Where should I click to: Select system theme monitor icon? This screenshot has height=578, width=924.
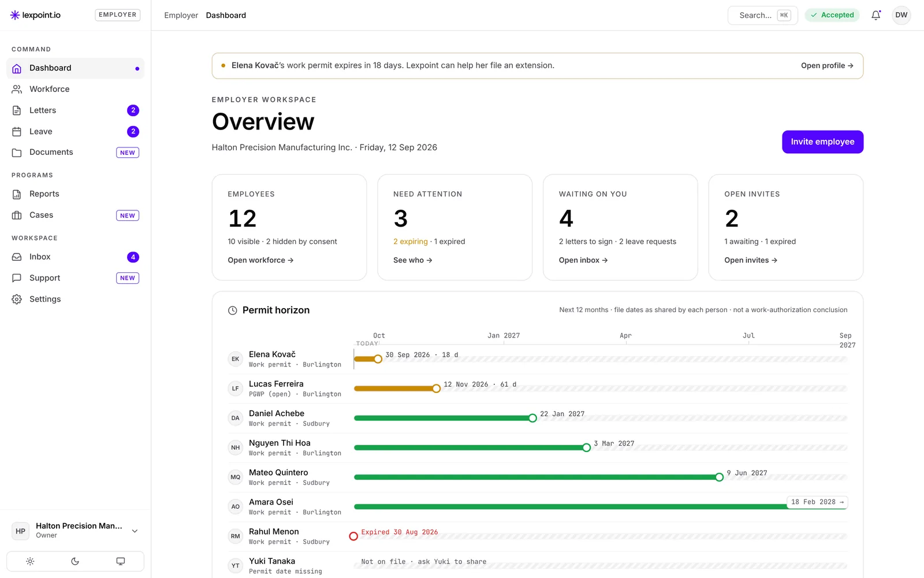120,561
